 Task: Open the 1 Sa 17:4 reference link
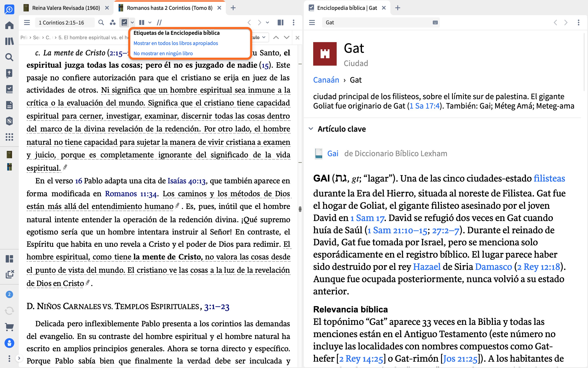[425, 106]
